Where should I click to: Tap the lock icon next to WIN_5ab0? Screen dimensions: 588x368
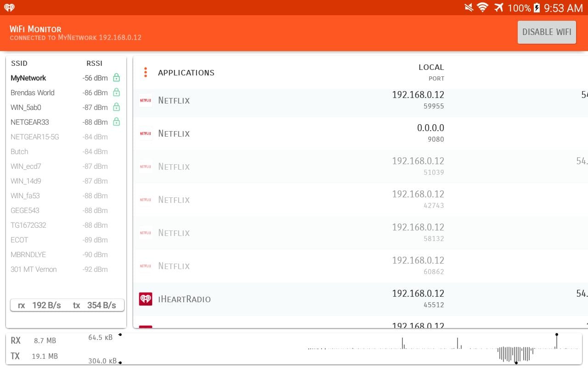click(x=116, y=107)
